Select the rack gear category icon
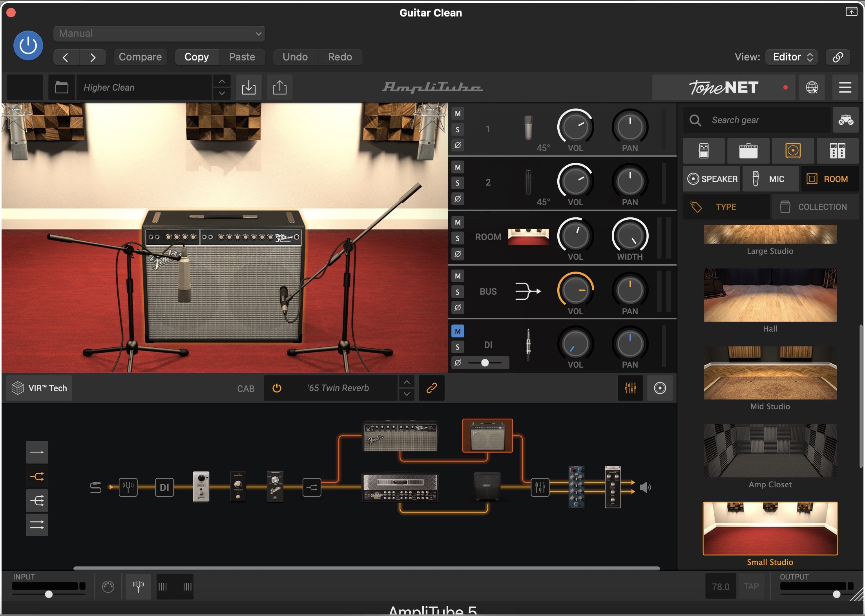 (x=838, y=151)
